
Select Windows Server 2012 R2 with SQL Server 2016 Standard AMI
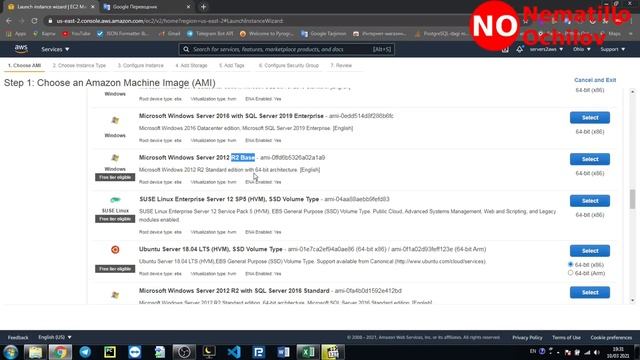(x=590, y=292)
